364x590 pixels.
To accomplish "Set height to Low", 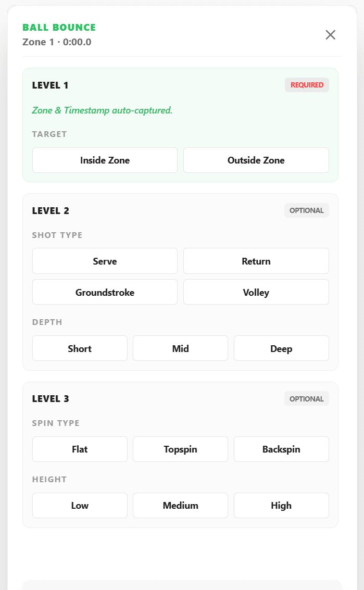I will pos(80,505).
